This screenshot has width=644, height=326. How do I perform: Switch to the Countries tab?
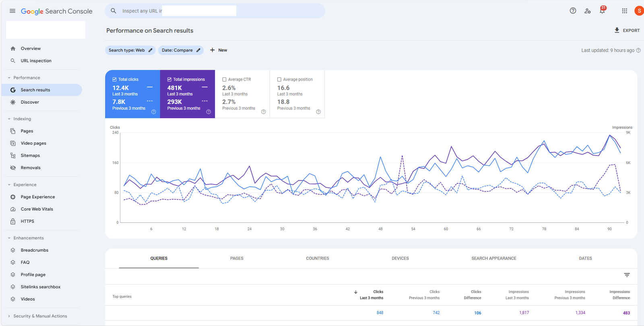pyautogui.click(x=317, y=258)
